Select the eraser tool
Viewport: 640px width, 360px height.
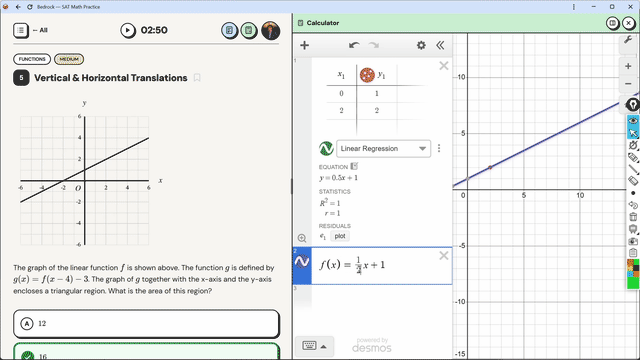[633, 181]
